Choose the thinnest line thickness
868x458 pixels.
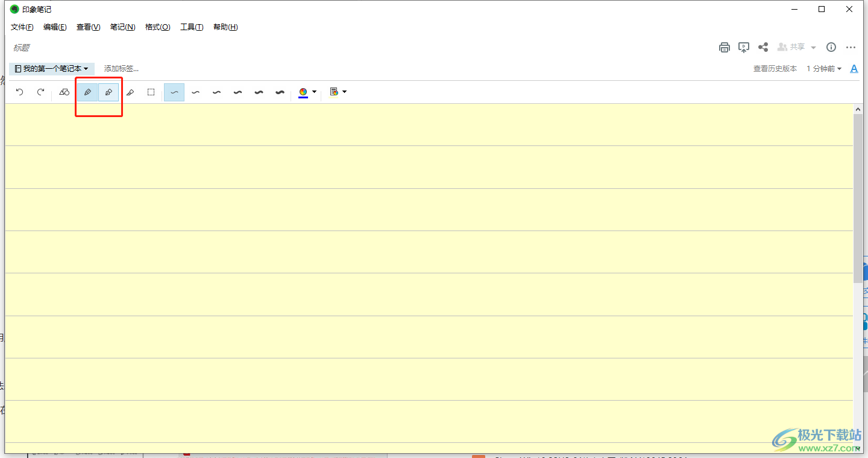click(174, 92)
